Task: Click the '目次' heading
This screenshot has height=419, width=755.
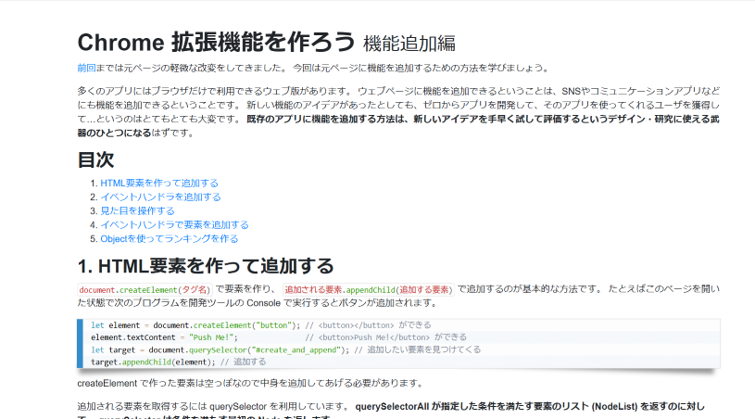Action: click(x=96, y=160)
